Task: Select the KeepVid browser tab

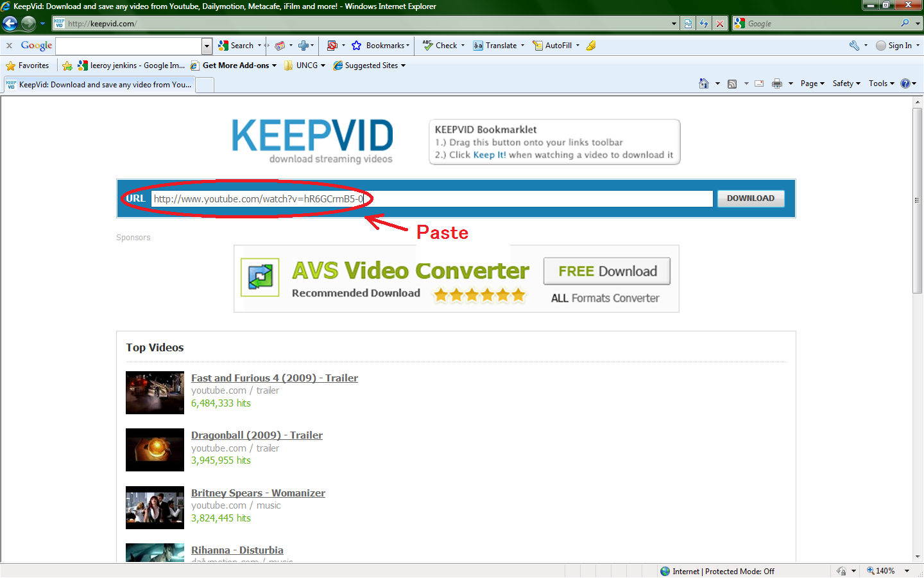Action: pos(99,85)
